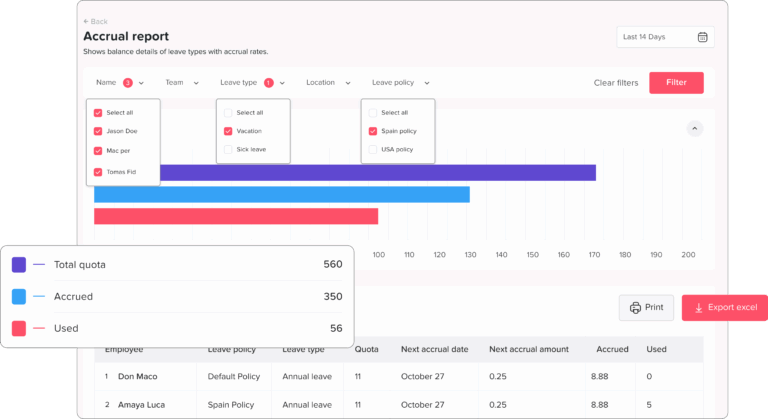Click the Accrual report heading
Screen dimensions: 768x419
(x=126, y=36)
